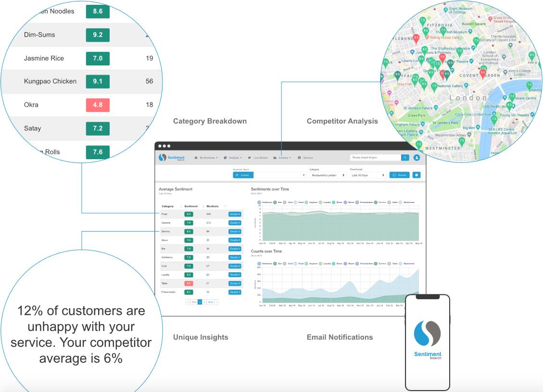
Task: Open Details for the Loyalty row
Action: [235, 275]
